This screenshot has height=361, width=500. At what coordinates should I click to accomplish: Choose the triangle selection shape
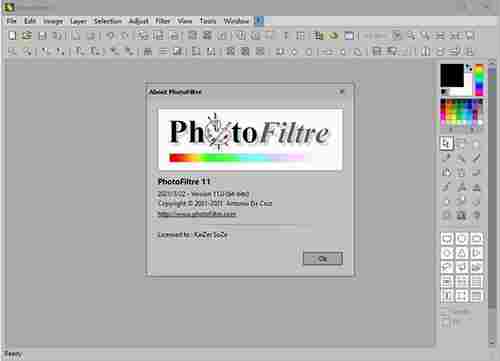(462, 253)
